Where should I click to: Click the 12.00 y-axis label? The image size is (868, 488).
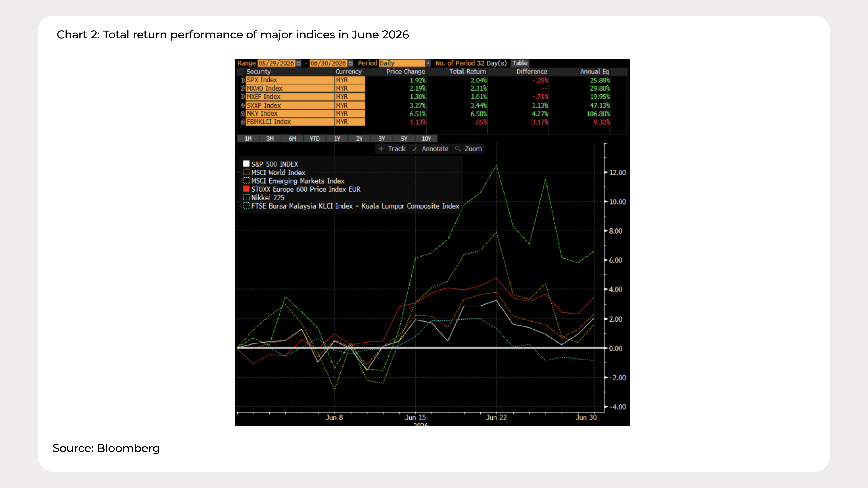617,173
